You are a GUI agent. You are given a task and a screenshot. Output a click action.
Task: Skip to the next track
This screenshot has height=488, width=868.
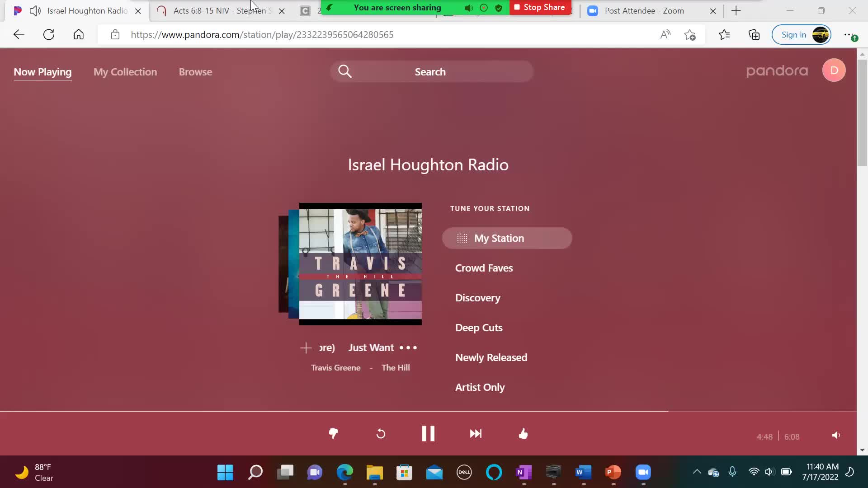(476, 434)
